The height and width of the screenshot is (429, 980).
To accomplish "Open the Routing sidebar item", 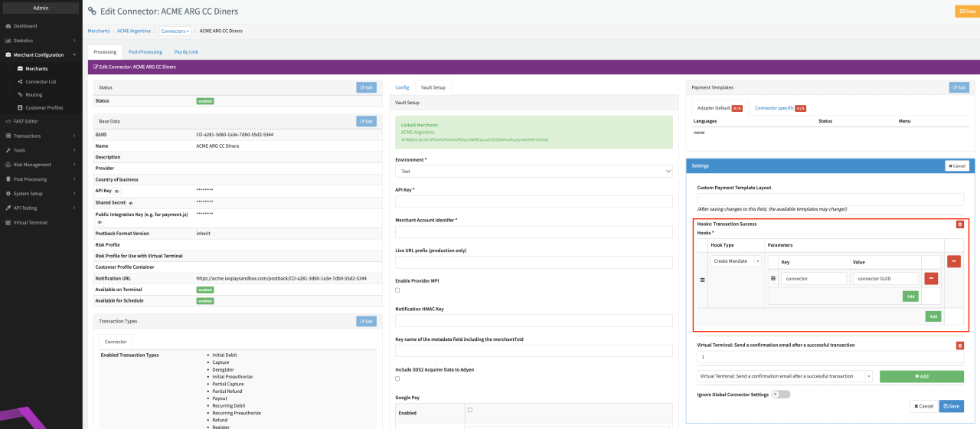I will pos(34,94).
